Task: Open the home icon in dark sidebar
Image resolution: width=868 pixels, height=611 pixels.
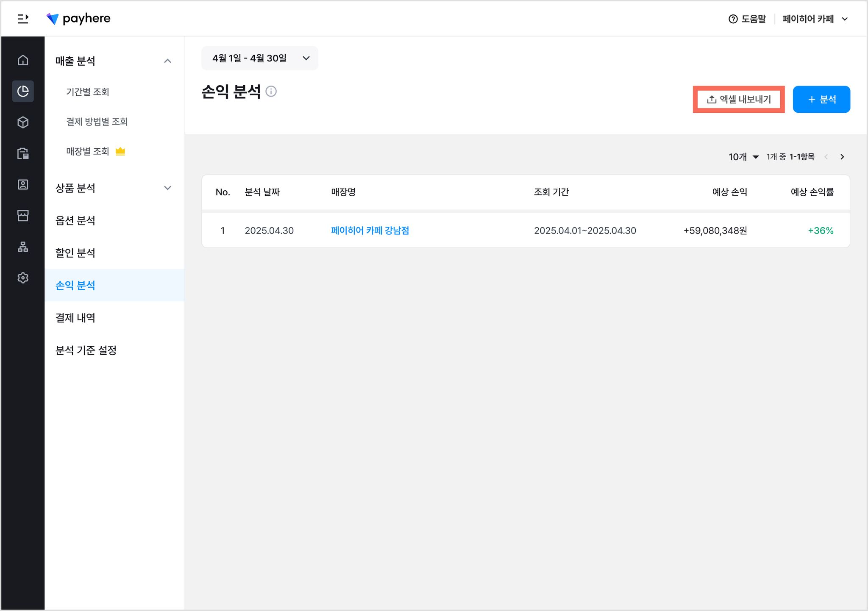Action: pos(23,60)
